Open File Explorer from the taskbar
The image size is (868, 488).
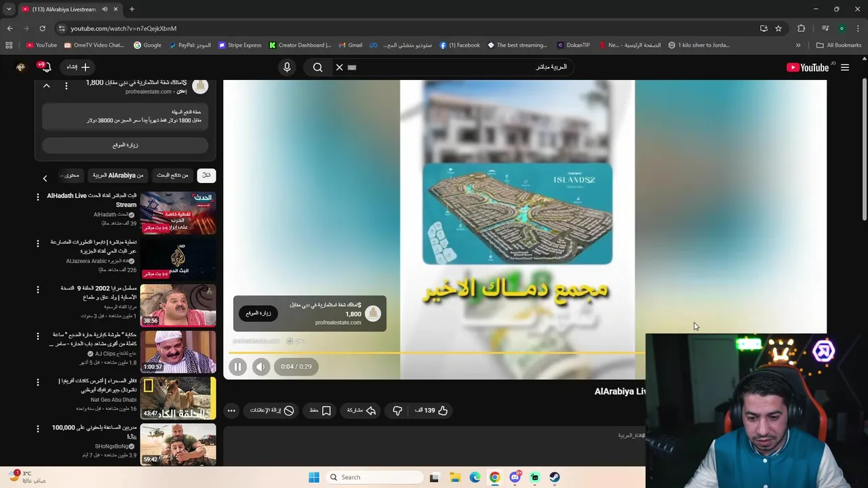(x=455, y=477)
